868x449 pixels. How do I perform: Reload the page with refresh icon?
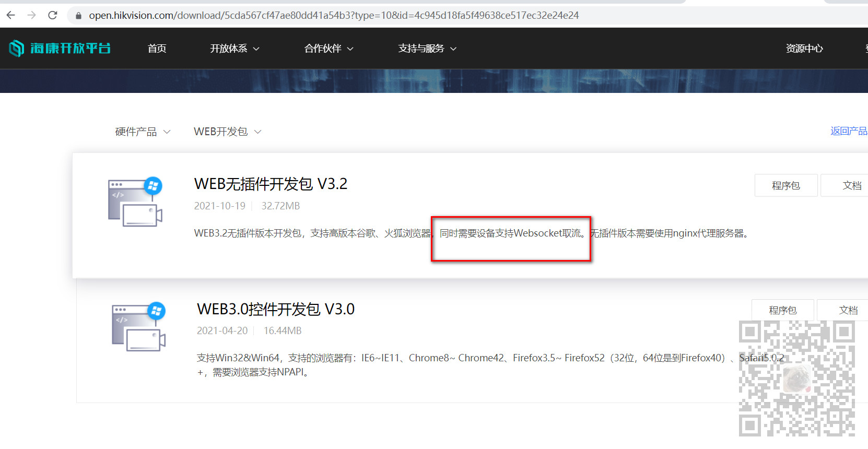[x=52, y=15]
